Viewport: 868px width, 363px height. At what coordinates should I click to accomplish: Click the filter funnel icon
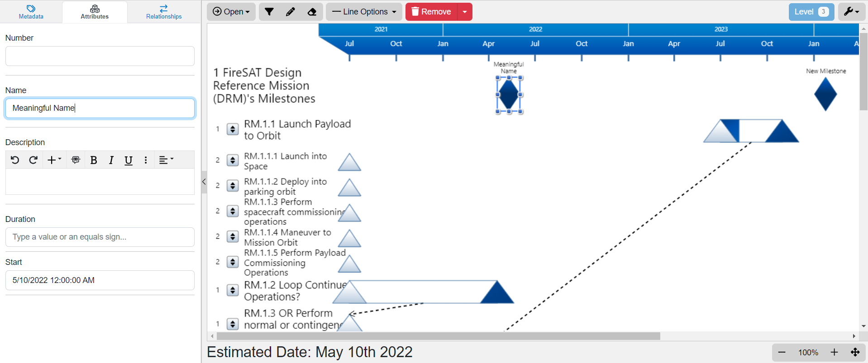pos(269,12)
